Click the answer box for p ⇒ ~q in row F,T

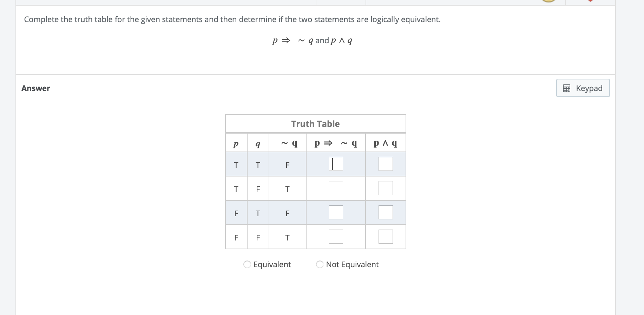click(x=335, y=212)
